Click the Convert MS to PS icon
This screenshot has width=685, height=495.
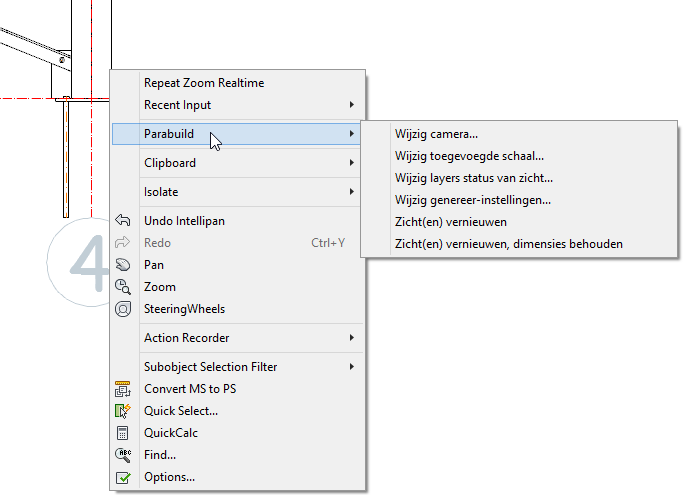coord(123,389)
